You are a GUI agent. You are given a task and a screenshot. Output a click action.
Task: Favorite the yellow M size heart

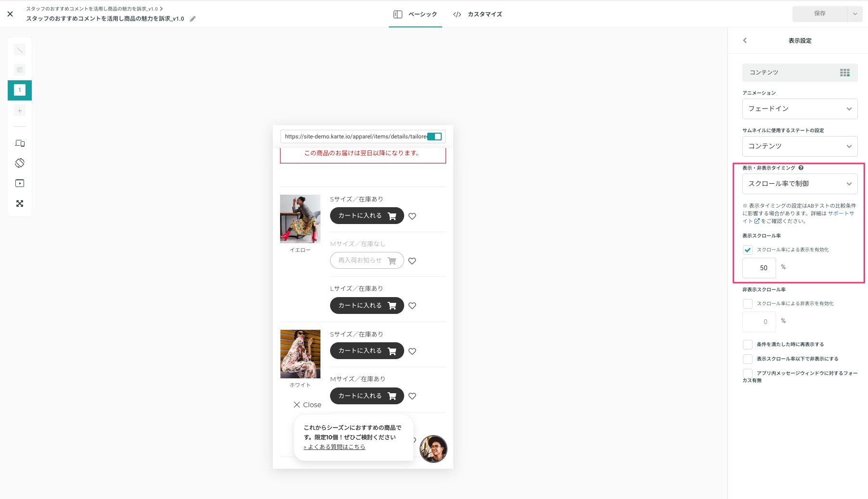[412, 261]
